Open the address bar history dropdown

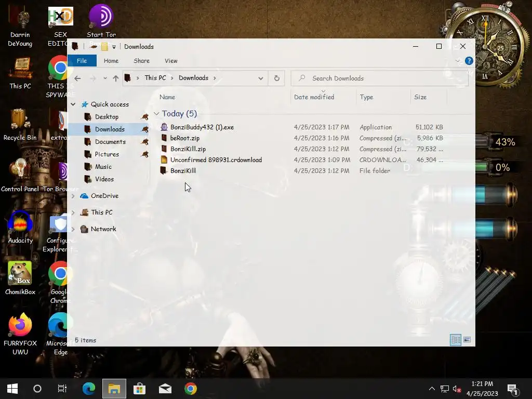coord(261,78)
